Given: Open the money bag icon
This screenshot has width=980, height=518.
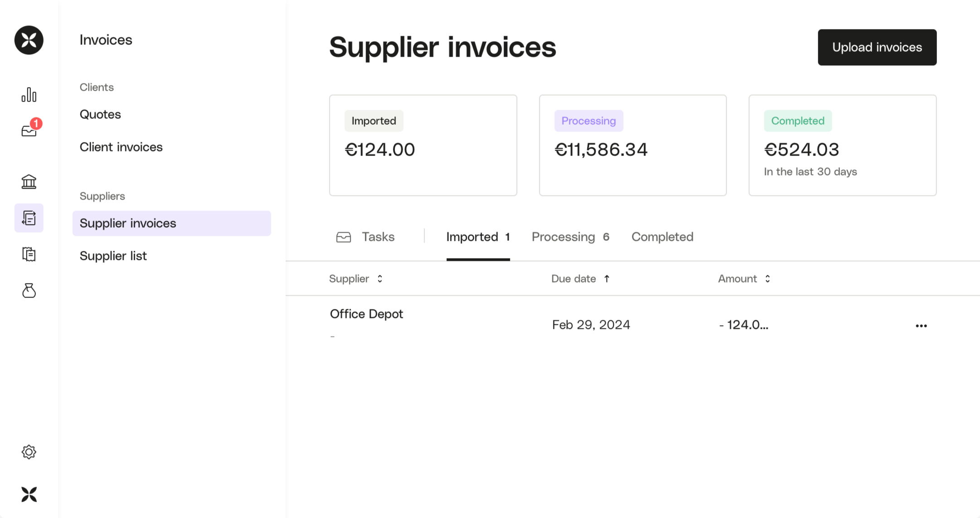Looking at the screenshot, I should click(x=29, y=290).
